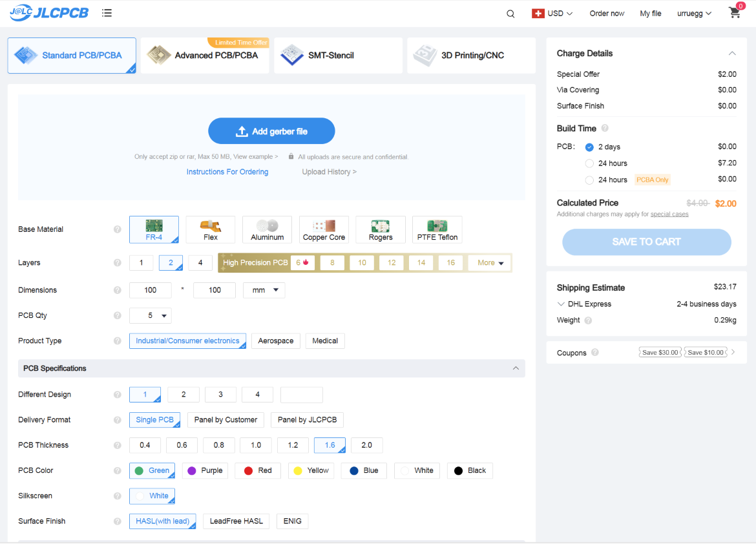Image resolution: width=756 pixels, height=544 pixels.
Task: Choose the Blue PCB color
Action: 364,471
